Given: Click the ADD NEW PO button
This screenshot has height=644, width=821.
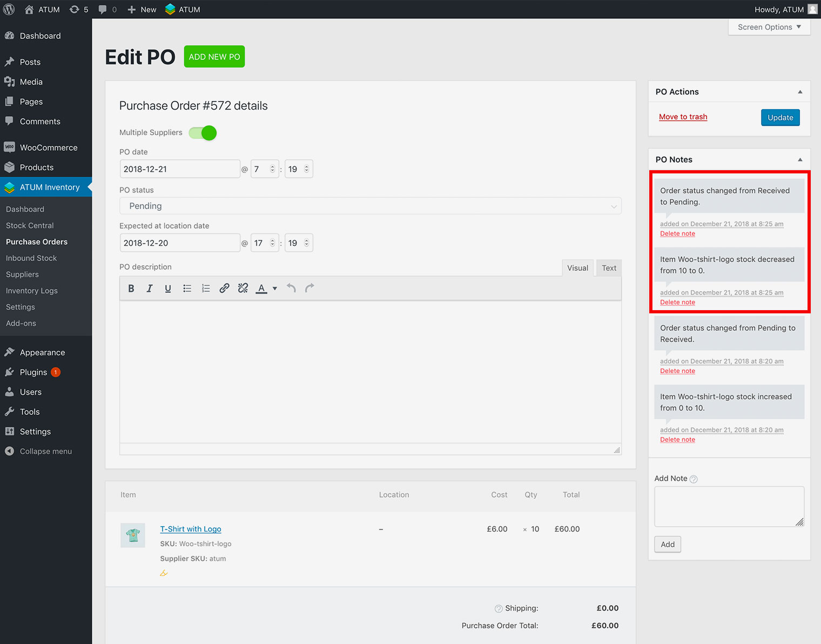Looking at the screenshot, I should [214, 57].
